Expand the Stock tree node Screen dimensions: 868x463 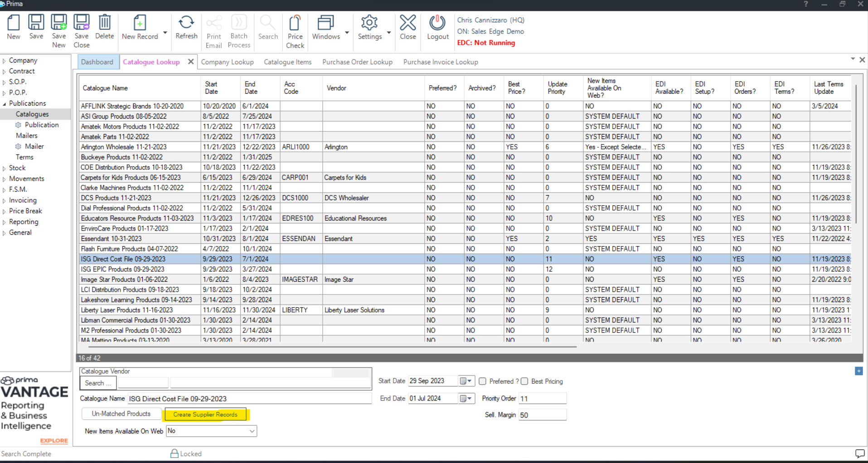(4, 169)
